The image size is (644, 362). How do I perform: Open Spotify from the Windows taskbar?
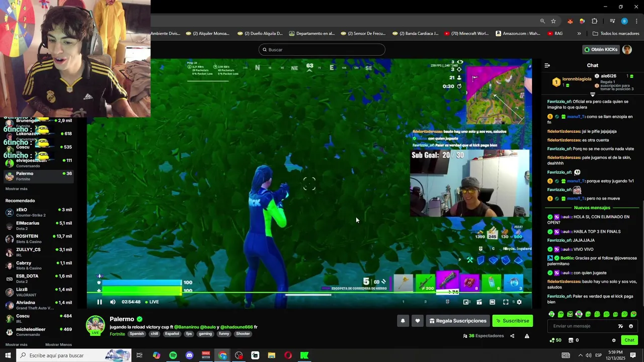pyautogui.click(x=173, y=355)
